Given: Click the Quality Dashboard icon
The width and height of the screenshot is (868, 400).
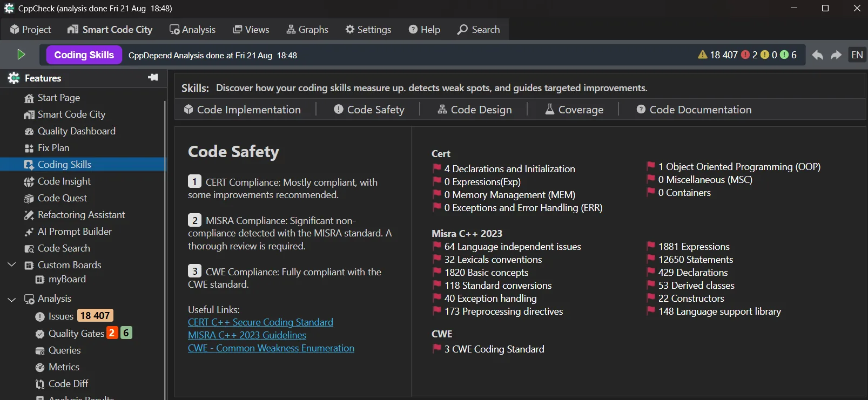Looking at the screenshot, I should click(29, 132).
